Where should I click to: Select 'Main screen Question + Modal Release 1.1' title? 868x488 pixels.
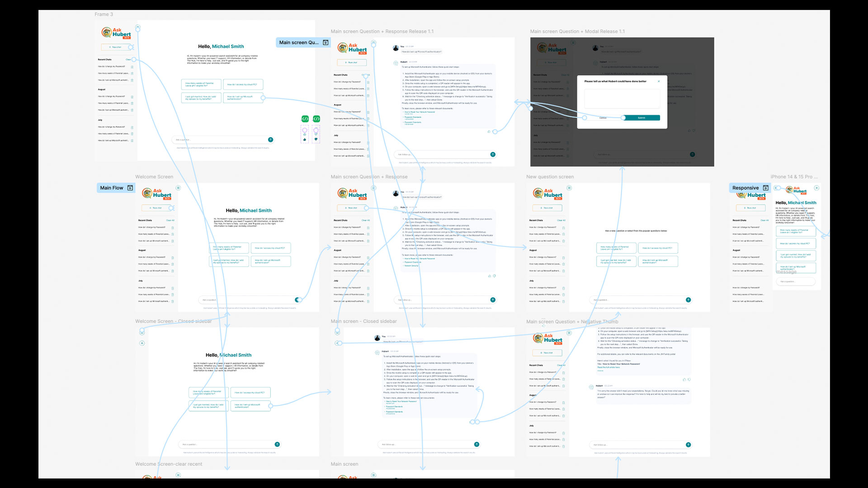pos(577,32)
